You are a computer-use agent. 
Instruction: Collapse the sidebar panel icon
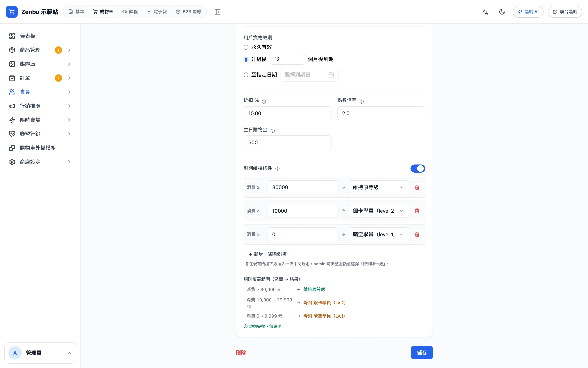(x=217, y=12)
